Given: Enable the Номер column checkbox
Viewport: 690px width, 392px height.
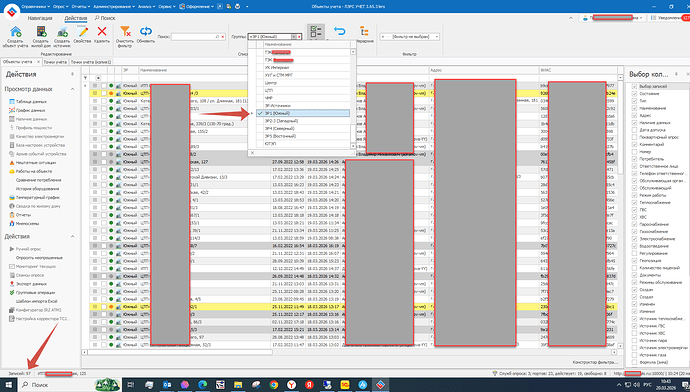Looking at the screenshot, I should pyautogui.click(x=634, y=152).
